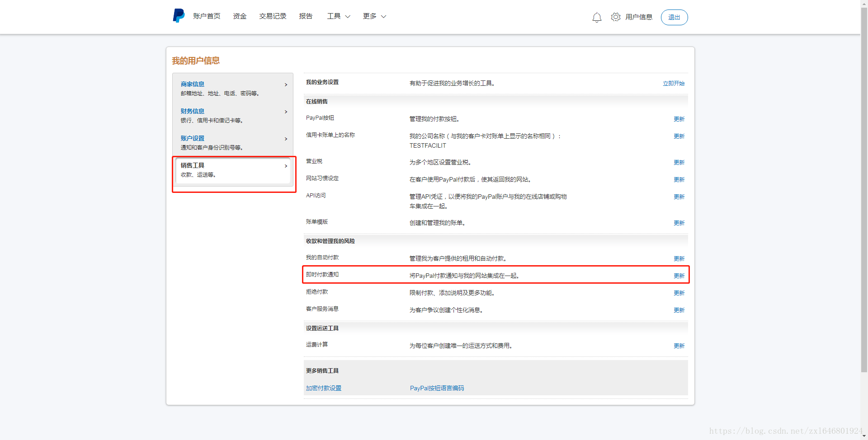Click 更新 for 账单模版 row
This screenshot has height=440, width=868.
click(x=679, y=223)
